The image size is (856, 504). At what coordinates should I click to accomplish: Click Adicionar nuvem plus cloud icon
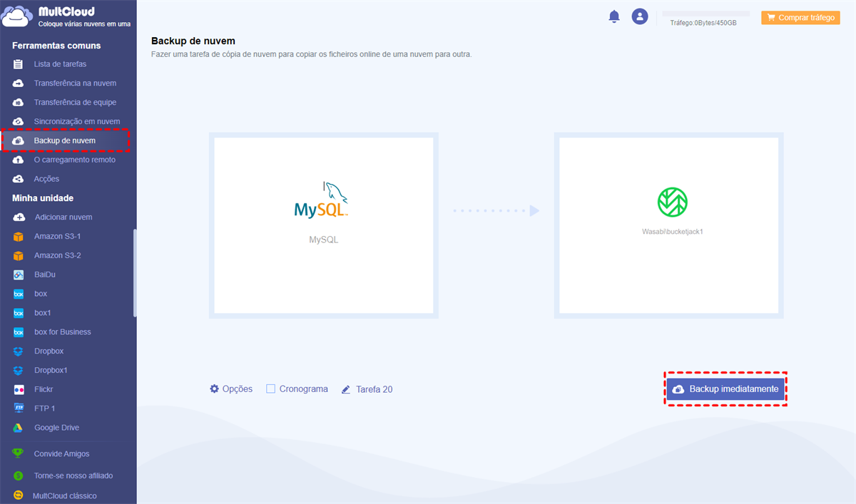pos(19,217)
